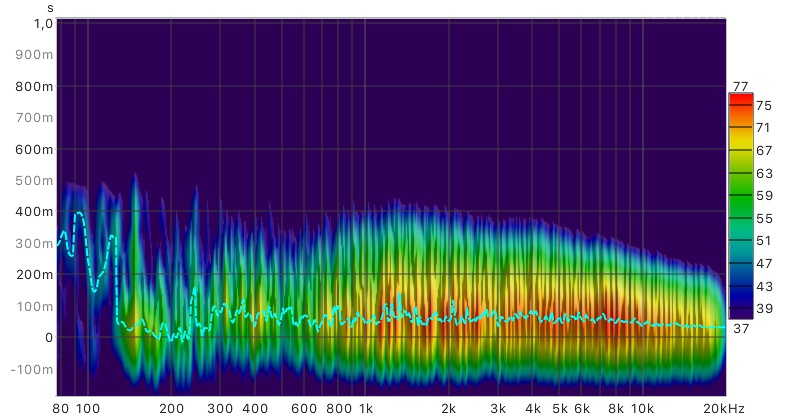Select the '300m' time axis label
The image size is (800, 420).
pos(34,243)
